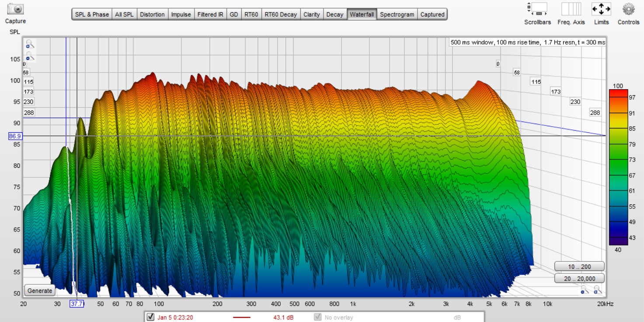The width and height of the screenshot is (644, 322).
Task: Open the Spectrogram tab
Action: tap(397, 14)
